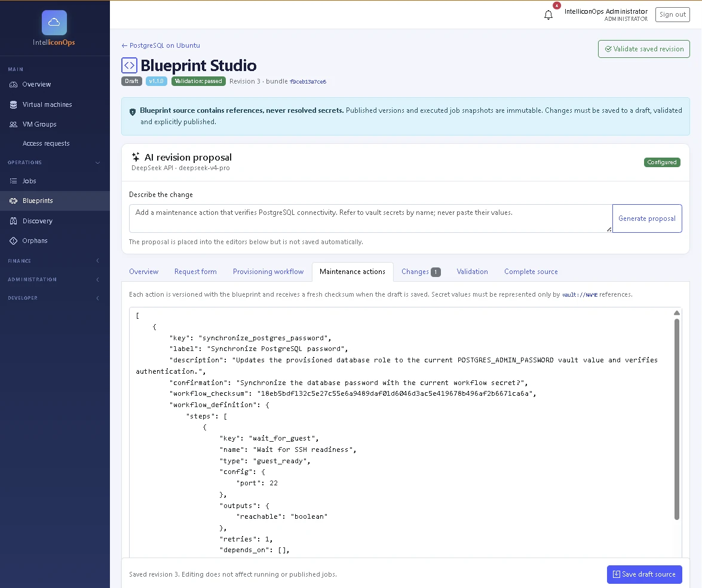Click the shield icon in info banner
702x588 pixels.
(x=133, y=112)
